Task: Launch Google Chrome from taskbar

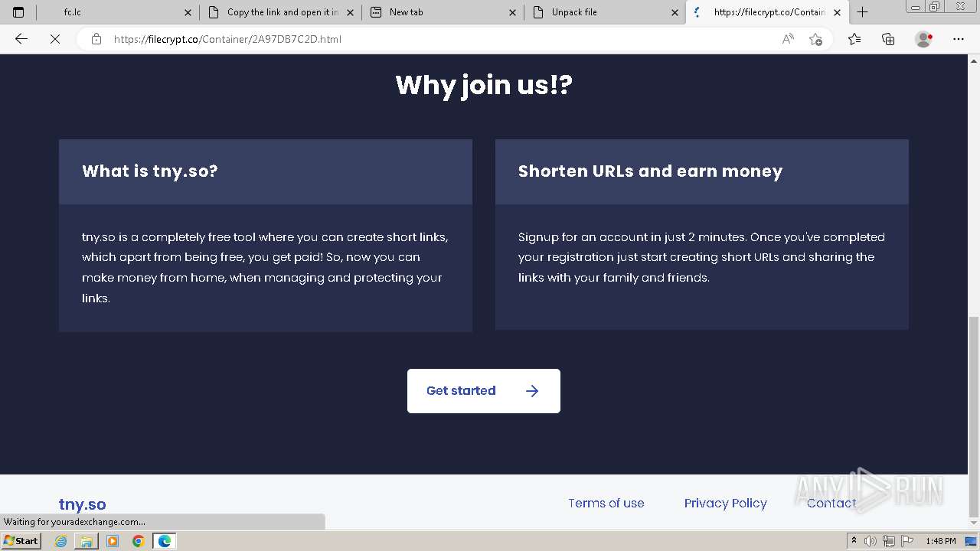Action: (x=139, y=541)
